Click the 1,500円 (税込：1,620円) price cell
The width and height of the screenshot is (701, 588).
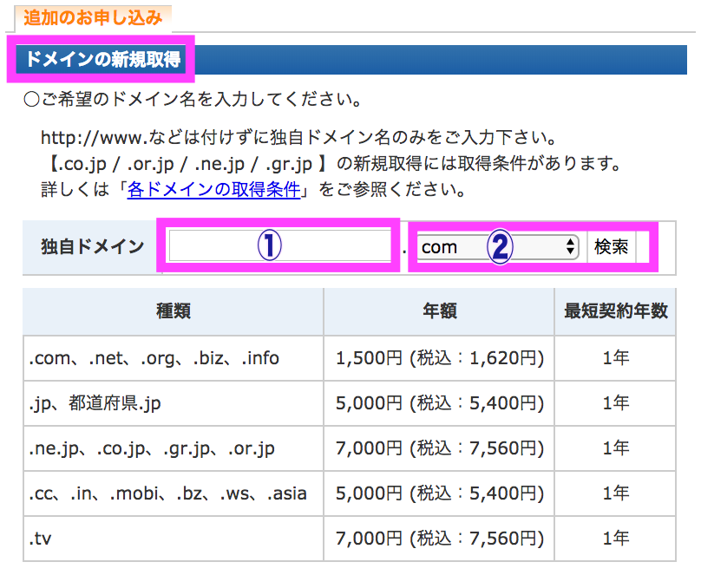coord(440,358)
